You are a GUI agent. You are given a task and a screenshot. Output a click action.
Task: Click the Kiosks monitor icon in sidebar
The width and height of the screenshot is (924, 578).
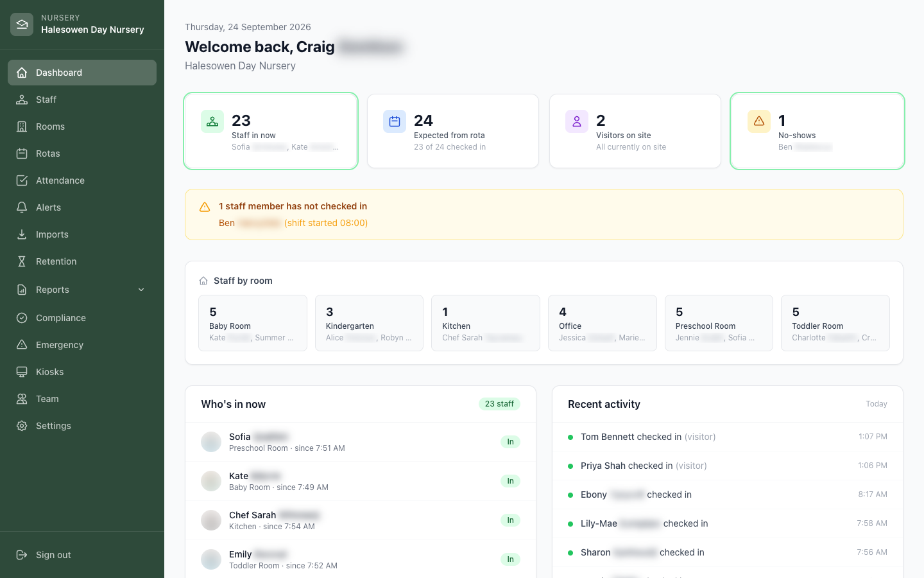(22, 372)
